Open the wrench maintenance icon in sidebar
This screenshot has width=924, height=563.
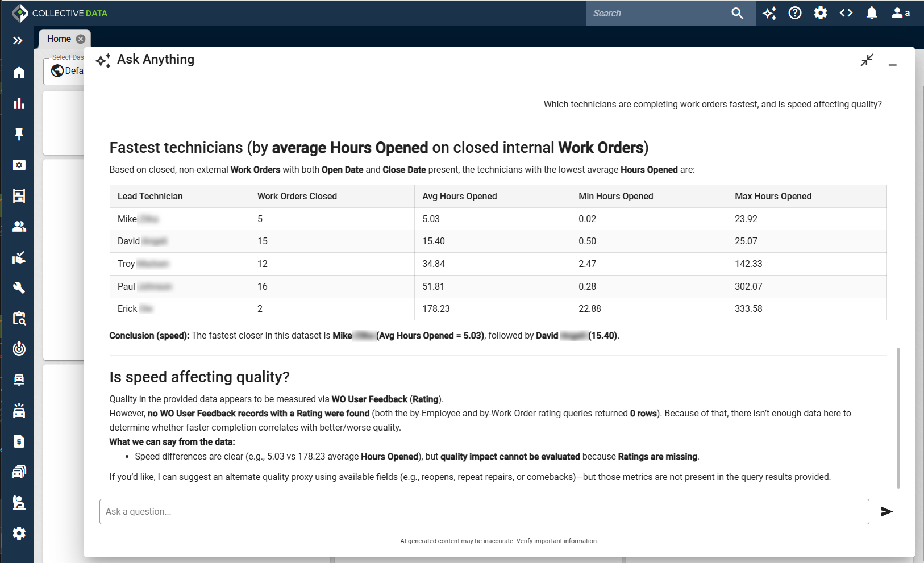pyautogui.click(x=19, y=287)
